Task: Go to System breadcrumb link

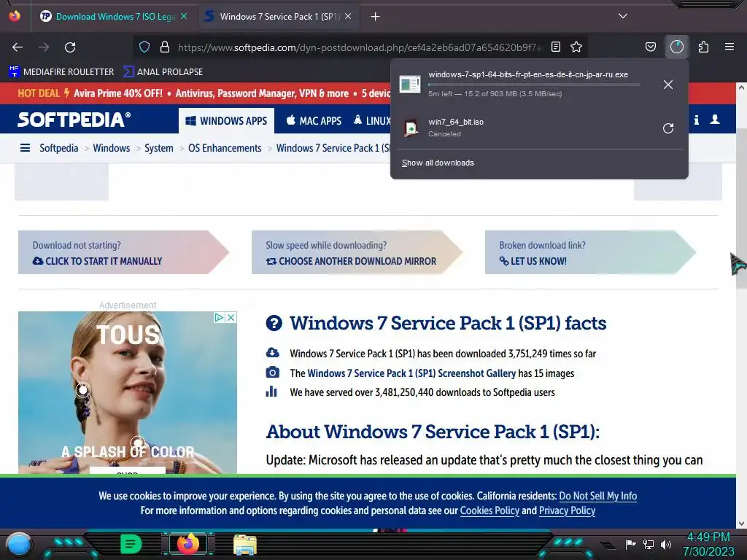Action: (158, 148)
